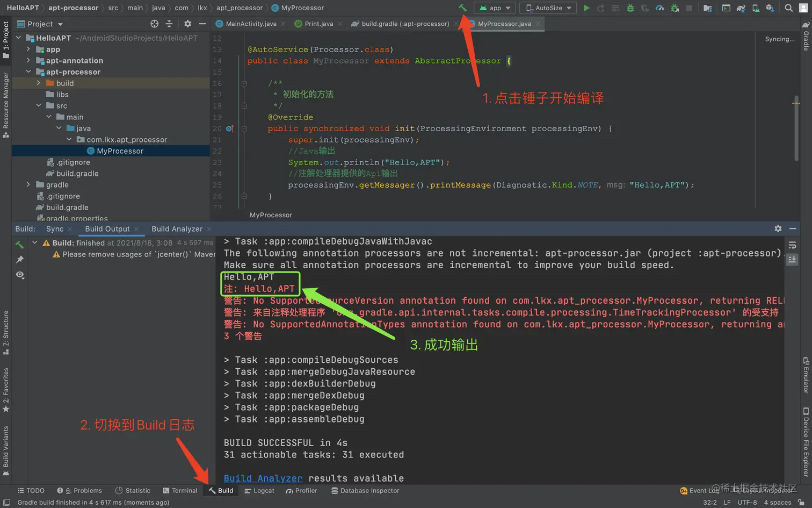Collapse all in Project panel
812x508 pixels.
pos(169,24)
